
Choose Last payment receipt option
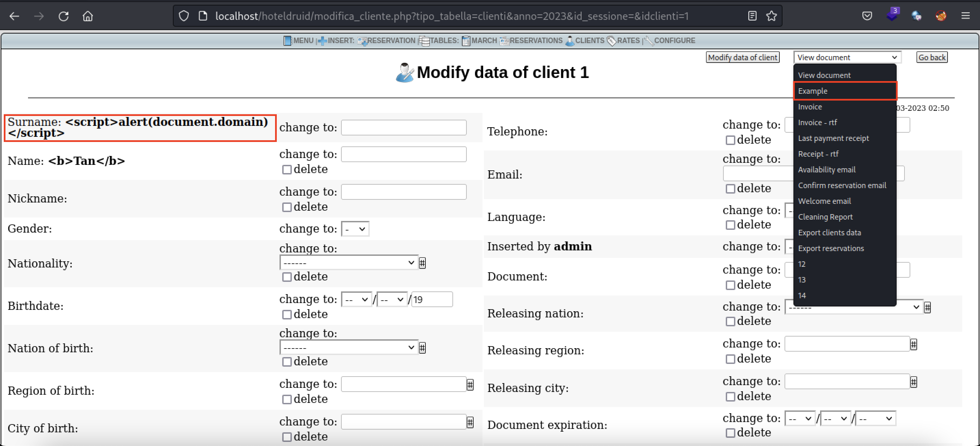click(845, 138)
